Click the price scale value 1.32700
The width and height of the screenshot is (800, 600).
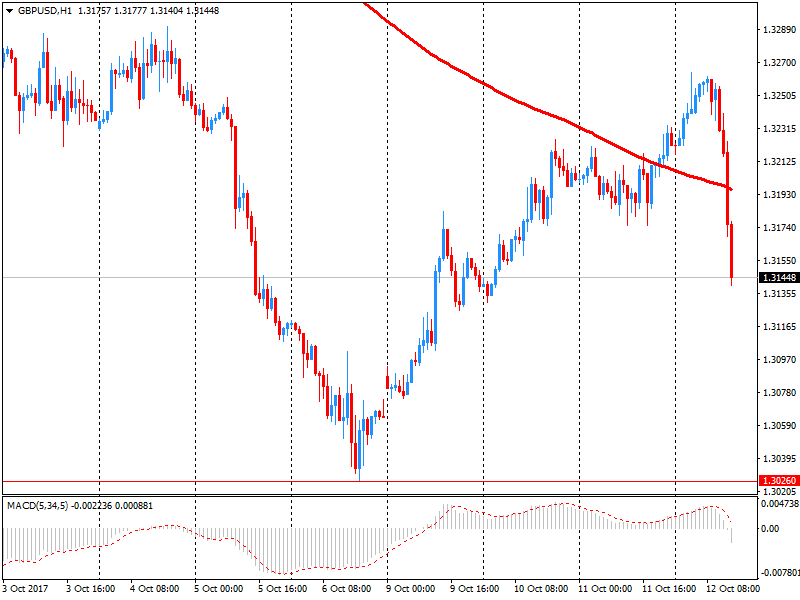pos(779,63)
